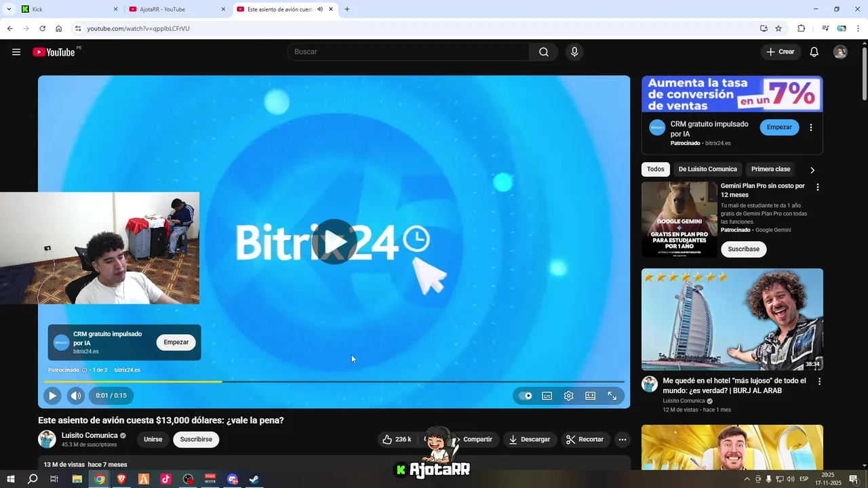Open Steam from taskbar
This screenshot has height=488, width=868.
click(254, 479)
